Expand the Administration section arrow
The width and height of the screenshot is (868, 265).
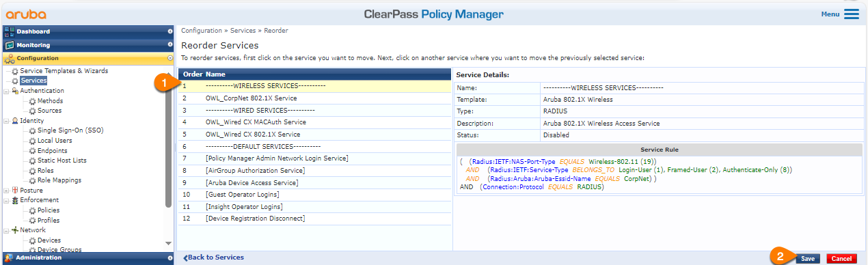point(169,257)
